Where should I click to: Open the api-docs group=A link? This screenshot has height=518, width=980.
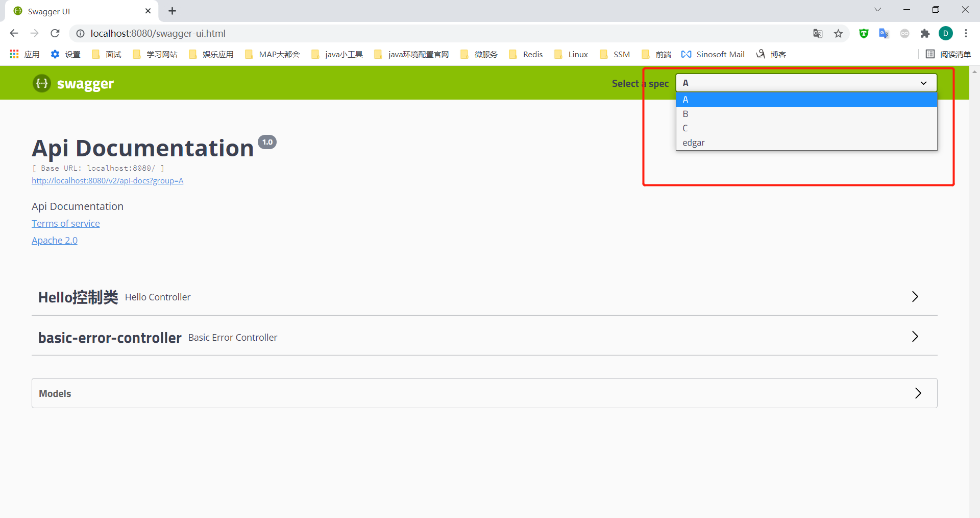pos(107,181)
